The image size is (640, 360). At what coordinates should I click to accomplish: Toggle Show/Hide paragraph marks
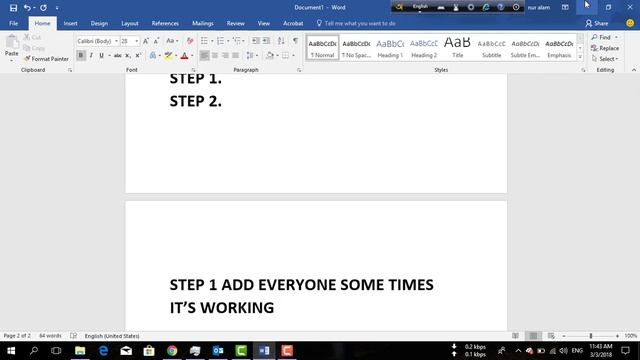coord(296,41)
